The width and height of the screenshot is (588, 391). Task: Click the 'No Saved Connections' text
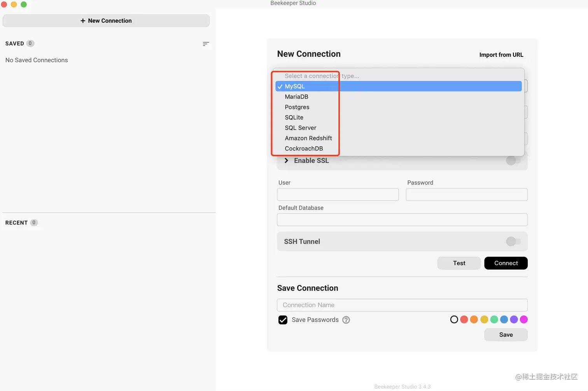37,60
